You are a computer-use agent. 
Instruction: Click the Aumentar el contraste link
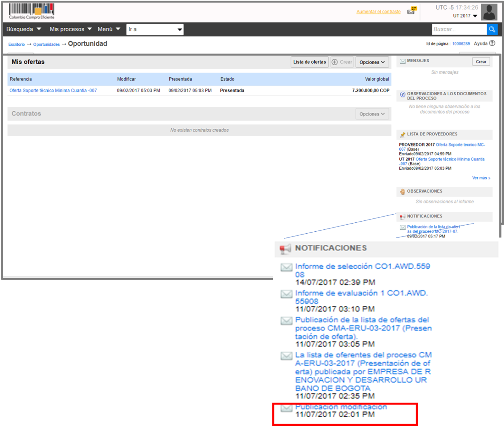click(378, 12)
